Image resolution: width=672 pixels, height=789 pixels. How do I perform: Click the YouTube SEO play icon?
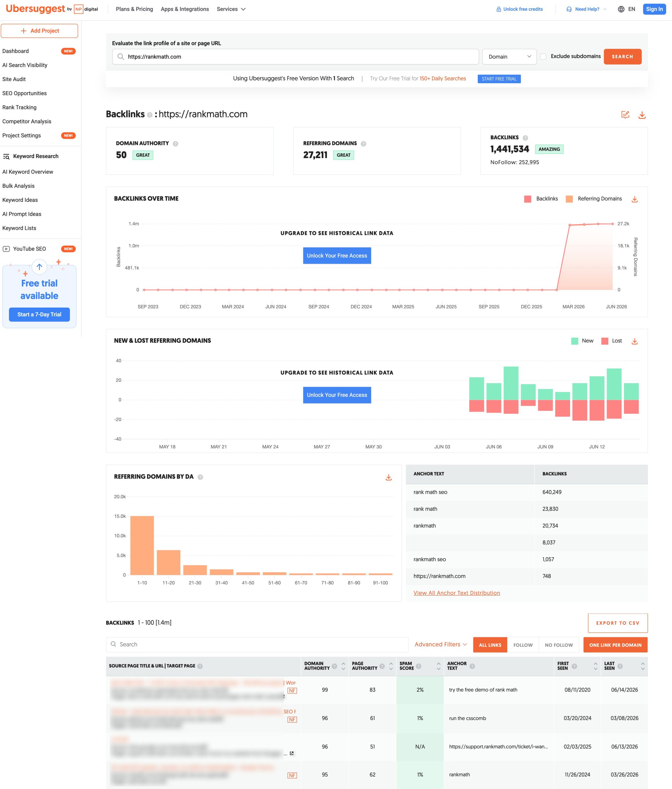pos(6,249)
